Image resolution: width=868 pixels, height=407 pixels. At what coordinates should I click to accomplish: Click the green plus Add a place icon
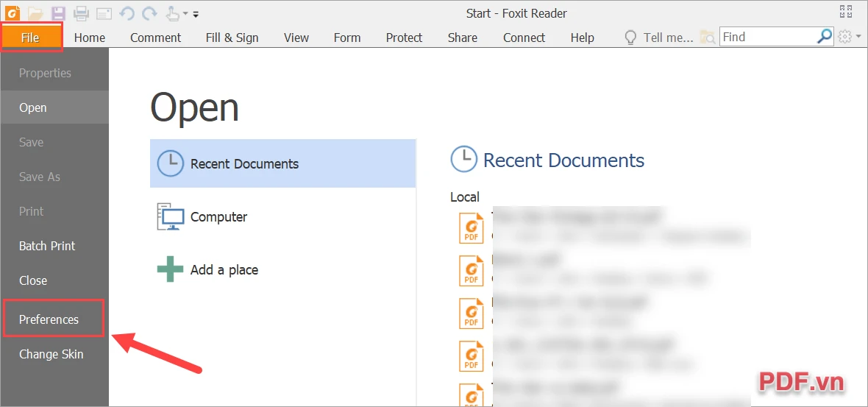tap(171, 269)
